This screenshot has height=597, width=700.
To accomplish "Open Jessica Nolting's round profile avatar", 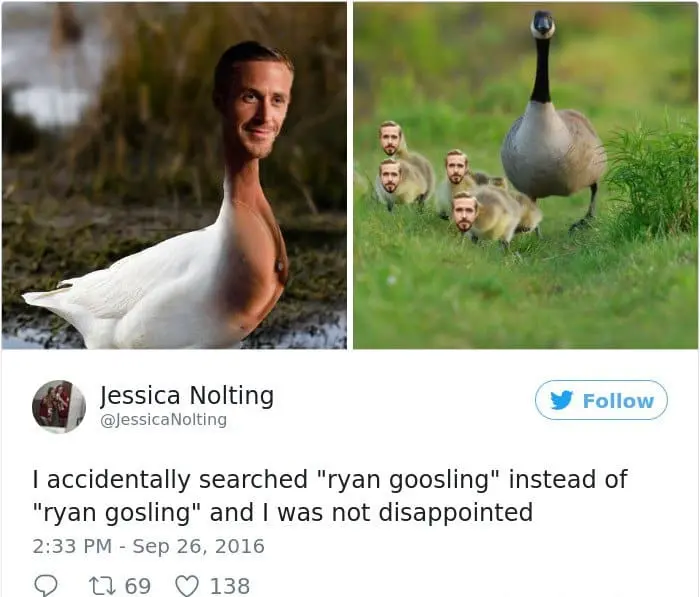I will (x=59, y=406).
